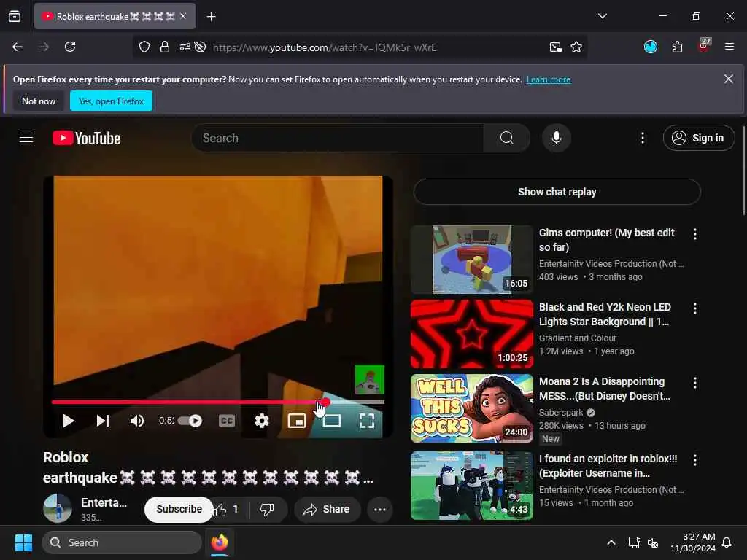The image size is (747, 560).
Task: Go to YouTube home via logo
Action: click(86, 138)
